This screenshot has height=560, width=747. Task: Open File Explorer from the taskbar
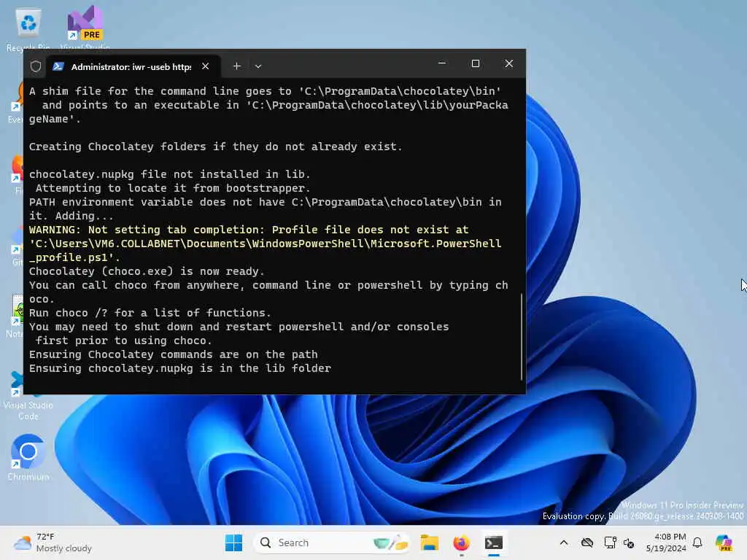[x=430, y=542]
